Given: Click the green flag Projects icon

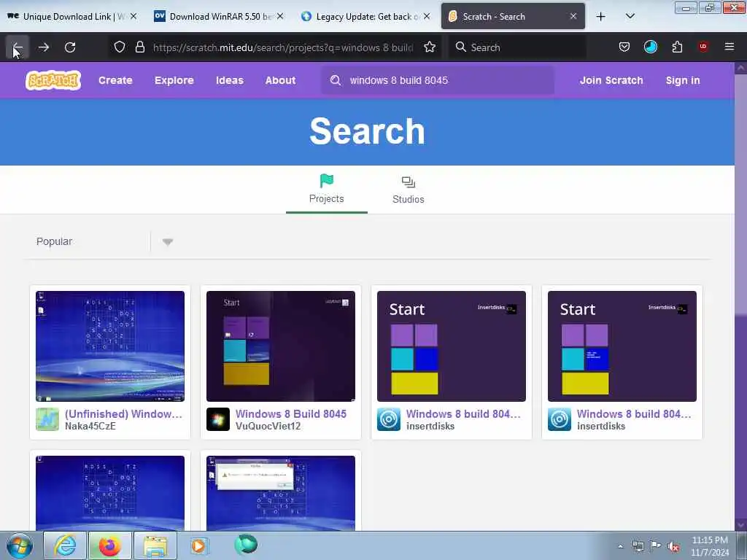Looking at the screenshot, I should [x=327, y=181].
